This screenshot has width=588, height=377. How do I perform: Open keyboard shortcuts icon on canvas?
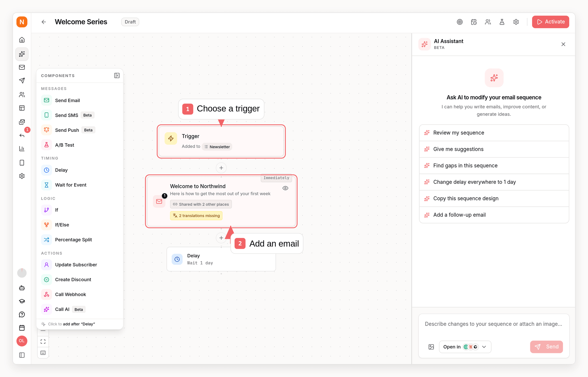pyautogui.click(x=43, y=353)
